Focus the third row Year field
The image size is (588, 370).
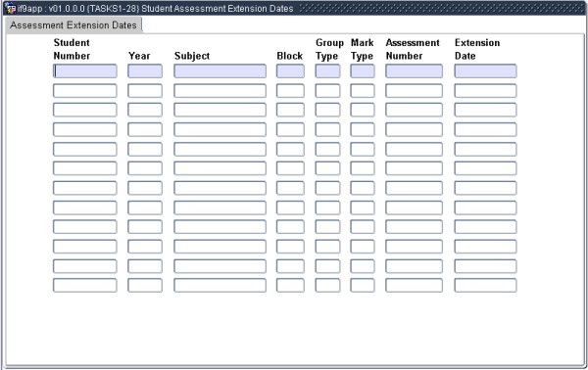(x=145, y=110)
